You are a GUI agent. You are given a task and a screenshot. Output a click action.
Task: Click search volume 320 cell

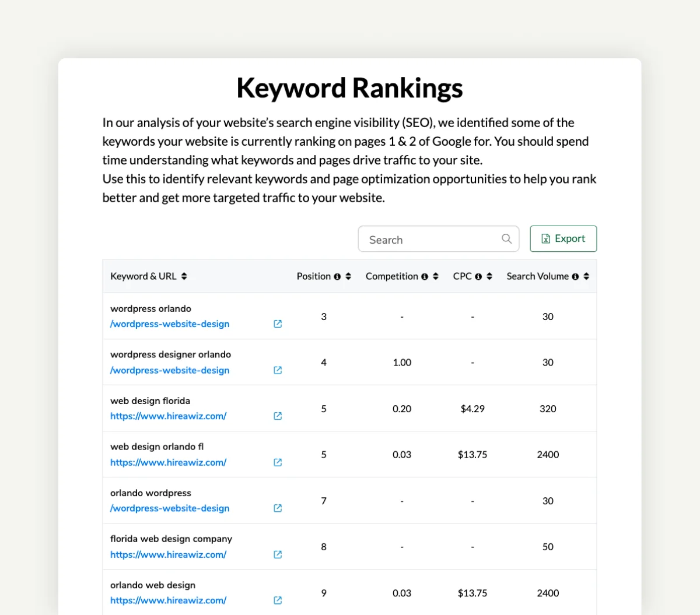click(548, 409)
